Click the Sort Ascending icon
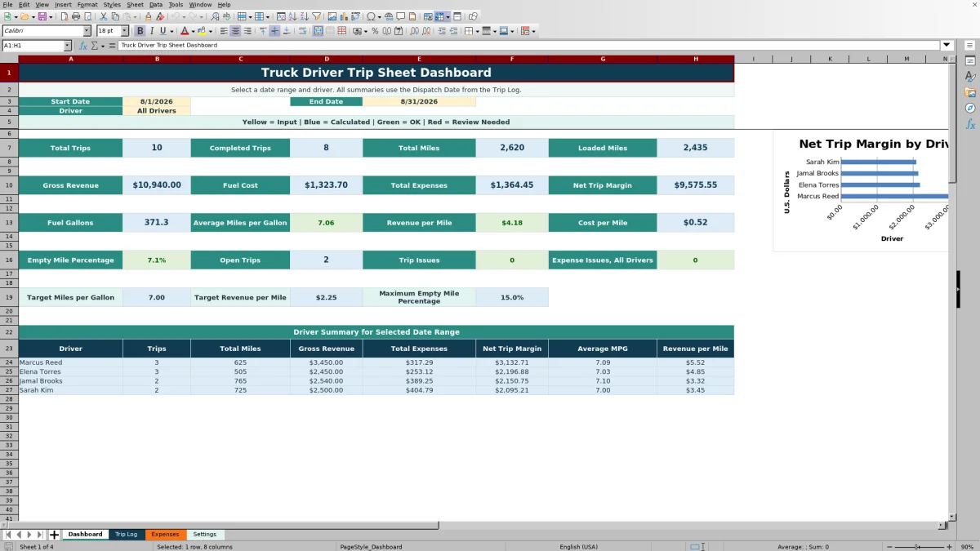 tap(292, 16)
